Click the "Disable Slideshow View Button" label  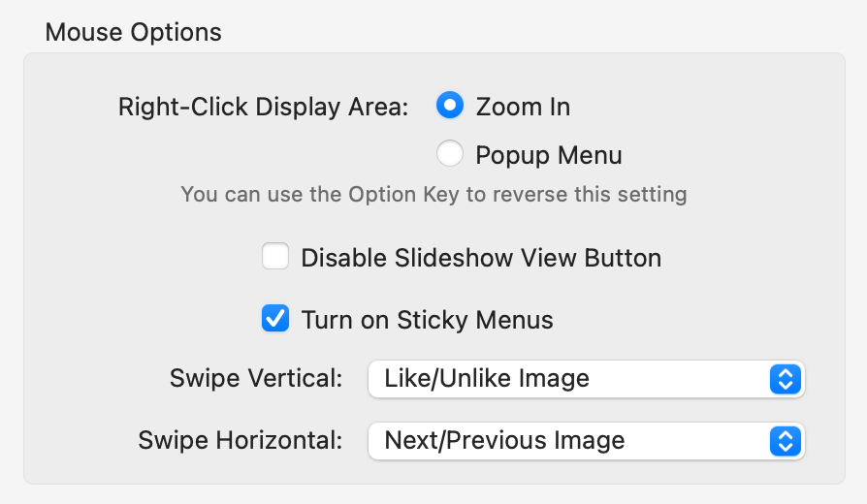(481, 259)
